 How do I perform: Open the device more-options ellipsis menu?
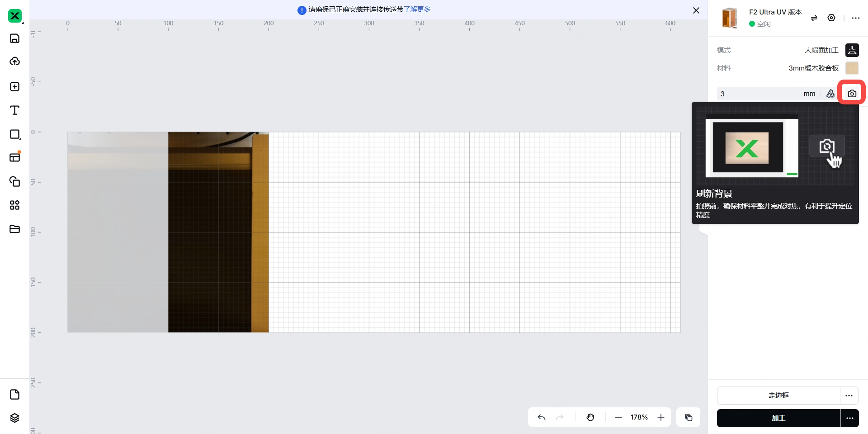[x=855, y=18]
